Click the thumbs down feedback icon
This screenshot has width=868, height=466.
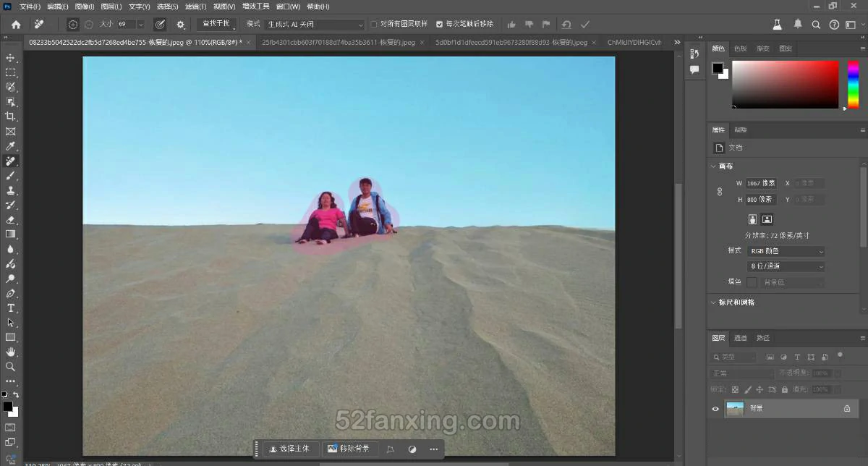(529, 25)
